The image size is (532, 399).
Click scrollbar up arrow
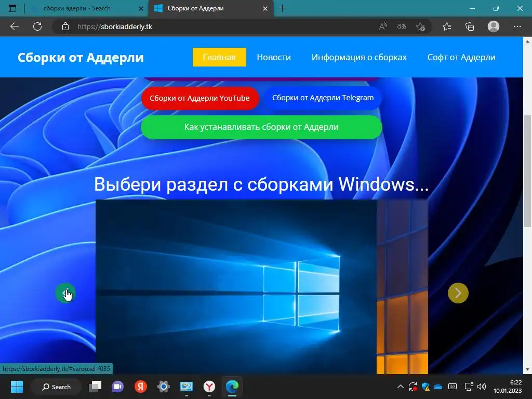coord(527,42)
